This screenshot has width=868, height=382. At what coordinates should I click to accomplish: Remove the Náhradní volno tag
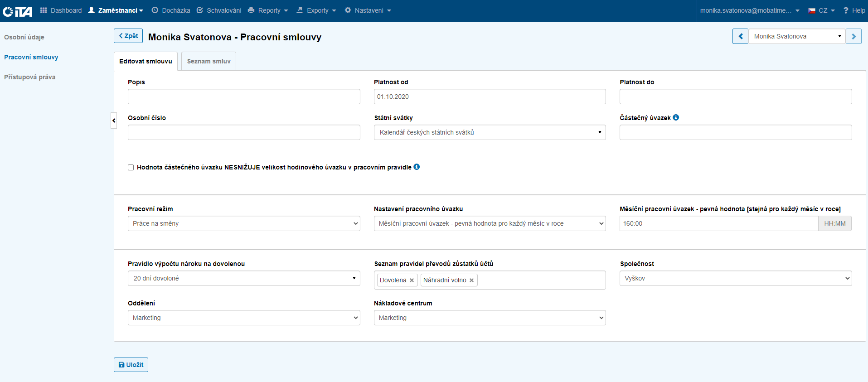click(x=471, y=280)
